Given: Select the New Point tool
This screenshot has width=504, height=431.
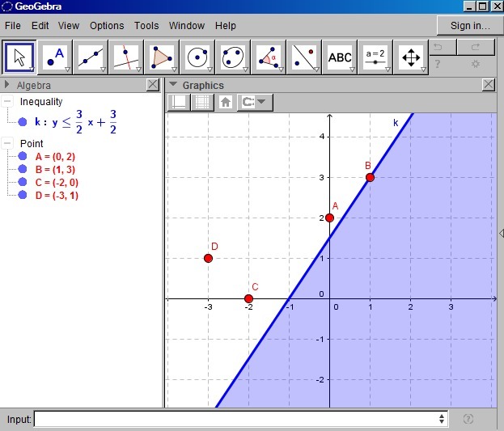Looking at the screenshot, I should (x=55, y=57).
